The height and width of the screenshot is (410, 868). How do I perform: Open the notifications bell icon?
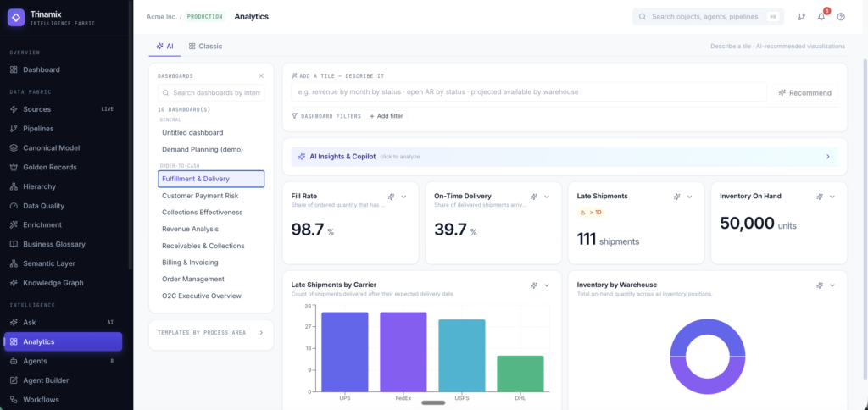[821, 17]
